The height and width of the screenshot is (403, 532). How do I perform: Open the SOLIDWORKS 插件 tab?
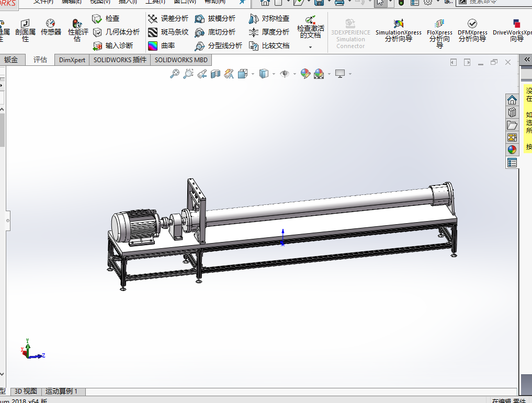coord(120,60)
